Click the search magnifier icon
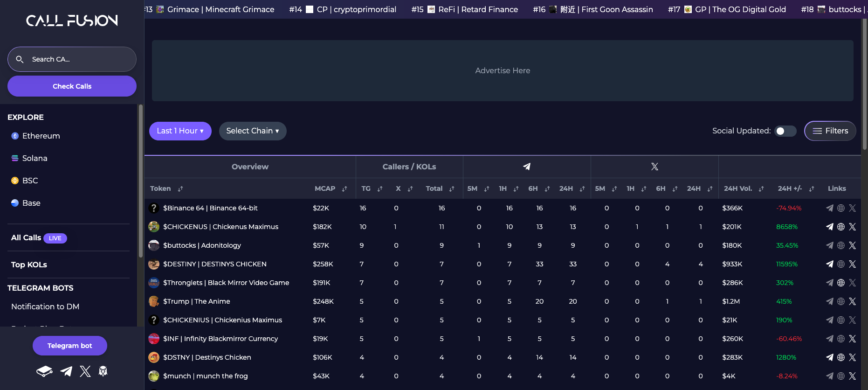868x390 pixels. (20, 59)
